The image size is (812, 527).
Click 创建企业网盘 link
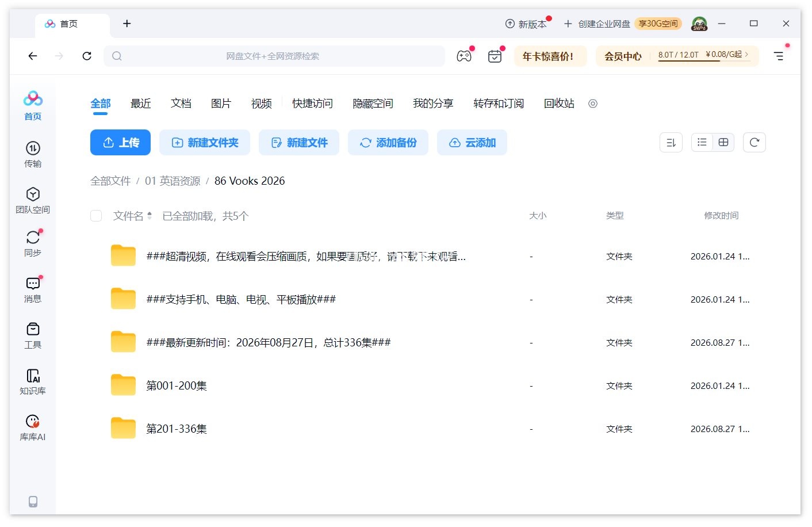coord(597,24)
